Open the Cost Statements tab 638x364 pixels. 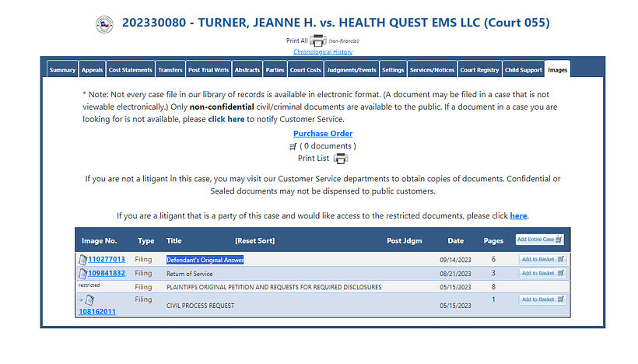click(130, 70)
